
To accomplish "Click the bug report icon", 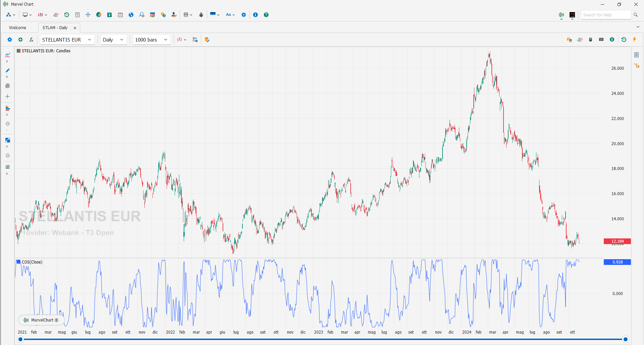I will (x=201, y=15).
